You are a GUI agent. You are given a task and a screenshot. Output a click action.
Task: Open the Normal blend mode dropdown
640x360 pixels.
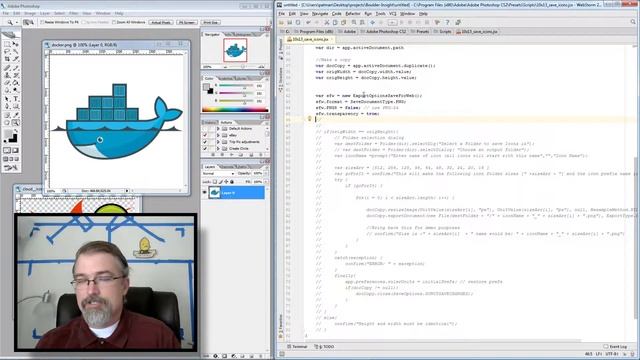coord(218,173)
